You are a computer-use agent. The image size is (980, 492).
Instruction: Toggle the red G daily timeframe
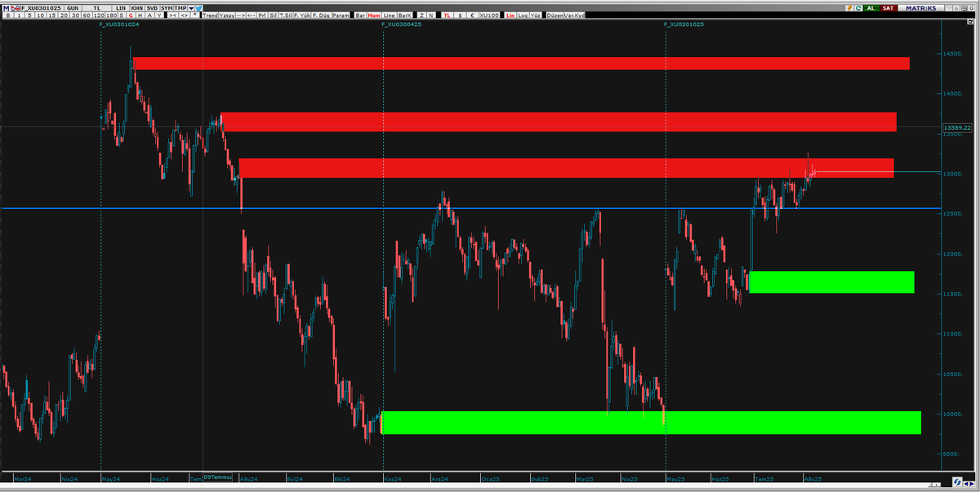pos(131,16)
